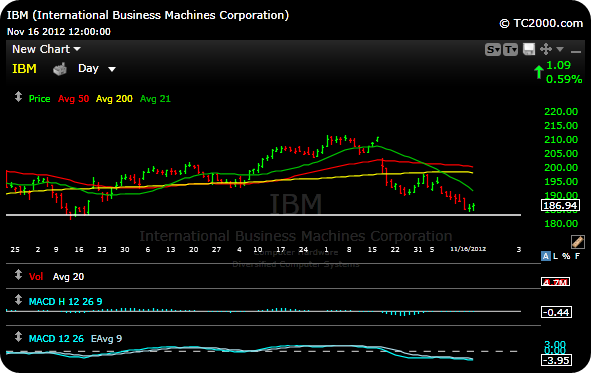The height and width of the screenshot is (373, 591).
Task: Click the 186.94 current price tag
Action: point(560,205)
